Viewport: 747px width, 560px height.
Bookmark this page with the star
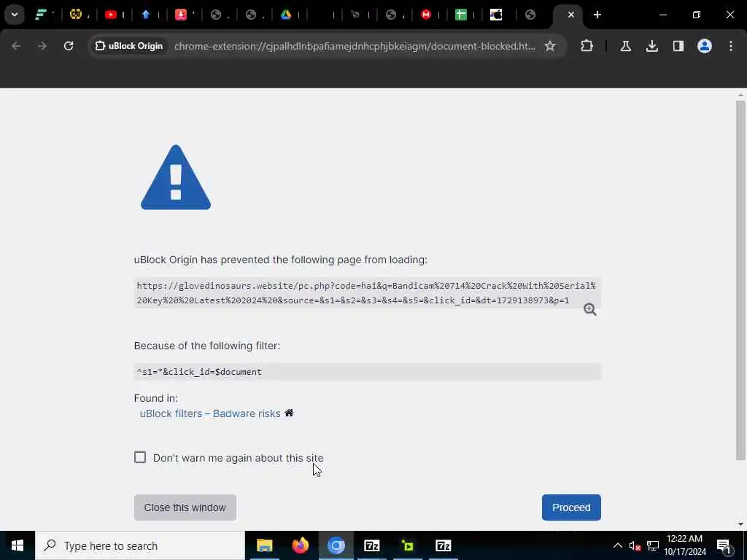(550, 46)
